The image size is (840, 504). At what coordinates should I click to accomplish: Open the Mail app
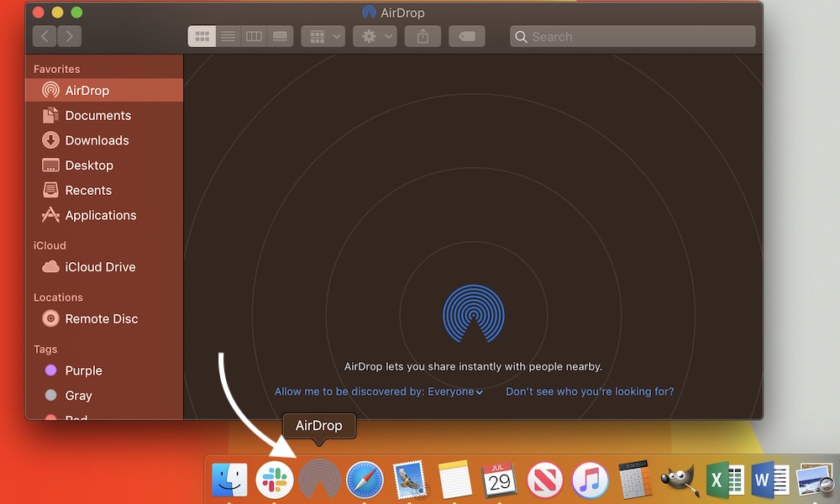(x=410, y=479)
